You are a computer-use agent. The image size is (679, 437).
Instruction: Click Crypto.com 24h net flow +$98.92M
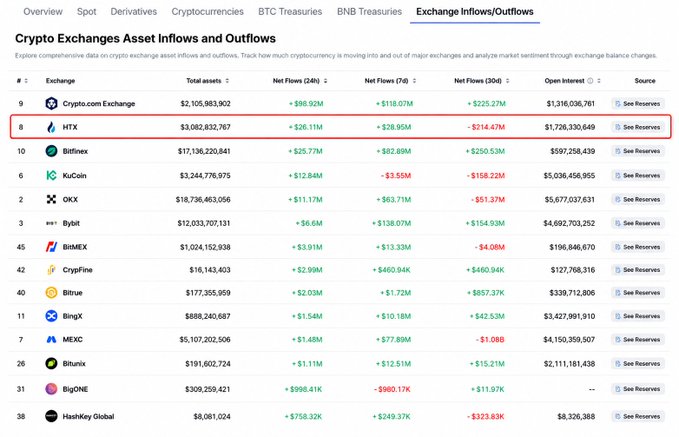[306, 104]
